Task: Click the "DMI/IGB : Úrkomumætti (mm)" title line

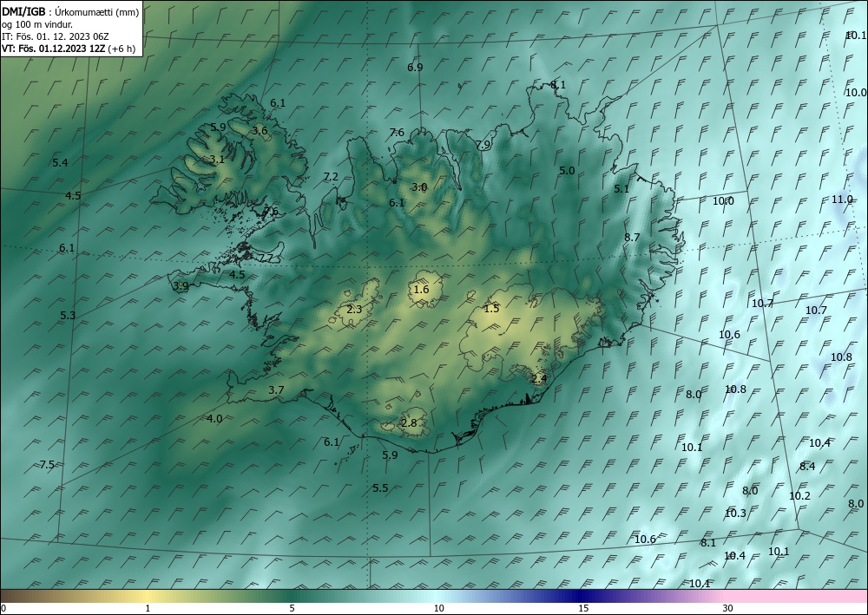Action: pyautogui.click(x=70, y=11)
